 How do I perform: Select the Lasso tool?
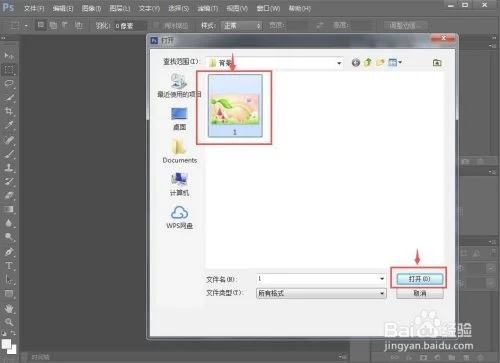(9, 83)
